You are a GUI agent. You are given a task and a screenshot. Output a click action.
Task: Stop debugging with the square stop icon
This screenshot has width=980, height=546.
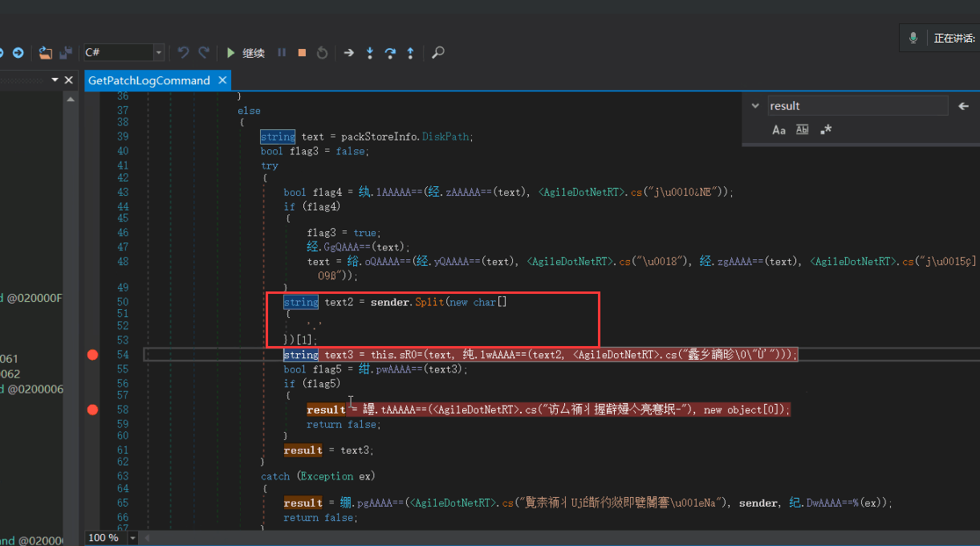[x=302, y=53]
